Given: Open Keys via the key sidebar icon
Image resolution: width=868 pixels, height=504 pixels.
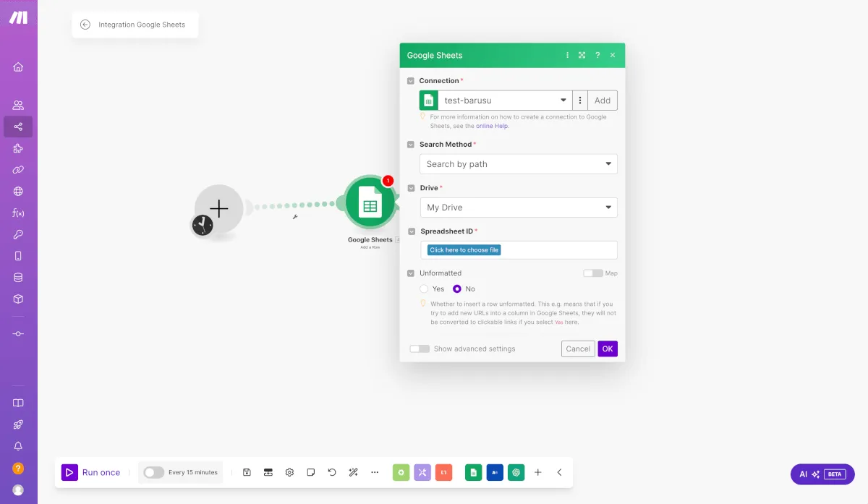Looking at the screenshot, I should click(18, 234).
